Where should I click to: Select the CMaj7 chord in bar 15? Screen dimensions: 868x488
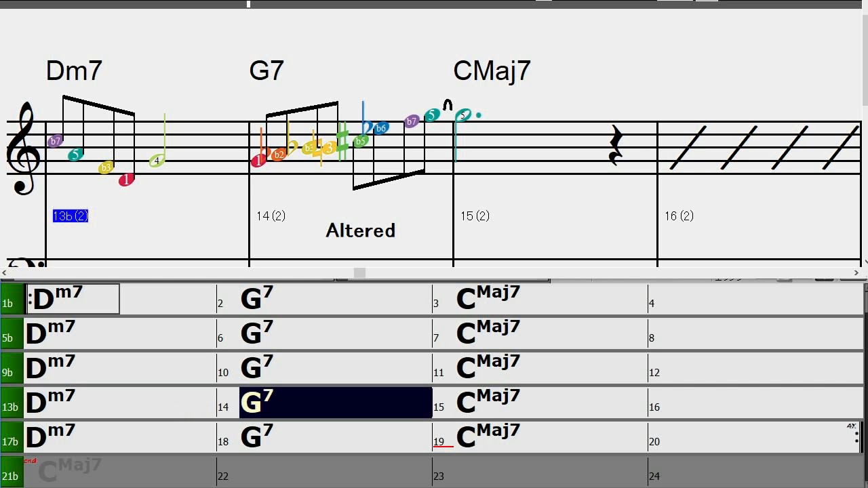click(488, 402)
